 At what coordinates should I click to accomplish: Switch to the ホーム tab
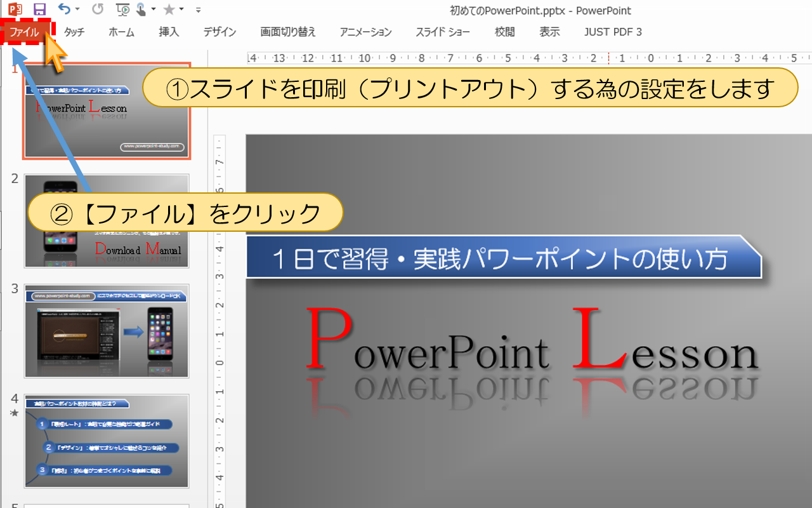point(121,32)
